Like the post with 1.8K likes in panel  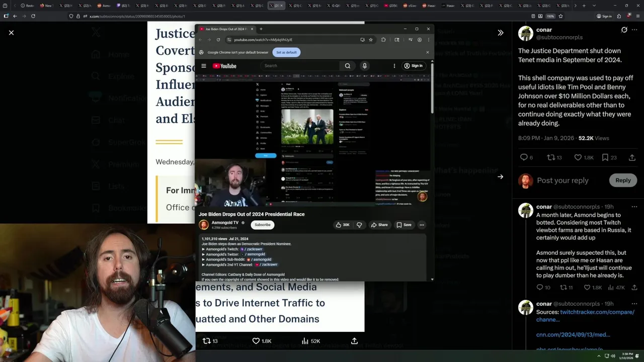[578, 157]
